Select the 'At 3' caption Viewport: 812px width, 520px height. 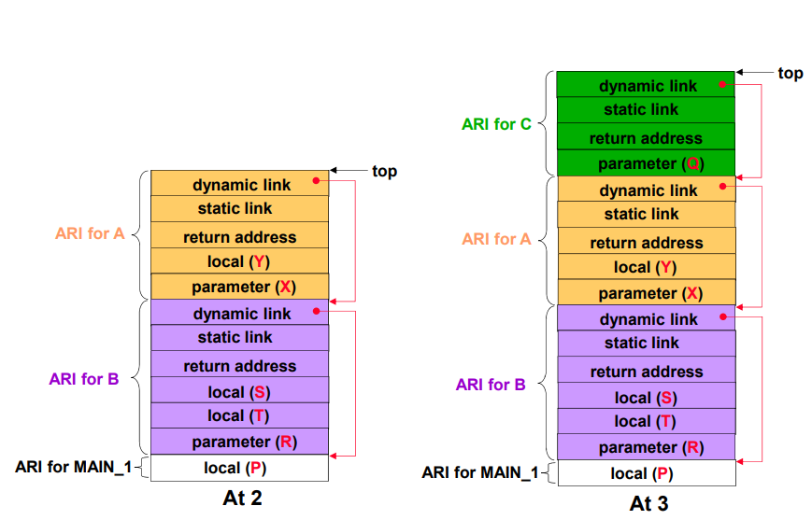coord(648,503)
